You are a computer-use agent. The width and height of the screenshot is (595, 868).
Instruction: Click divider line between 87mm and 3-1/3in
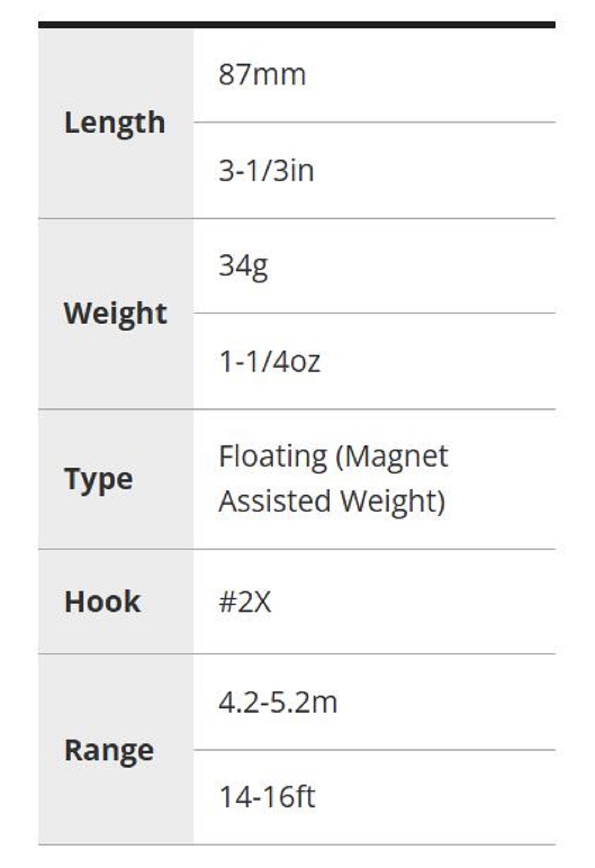(374, 122)
